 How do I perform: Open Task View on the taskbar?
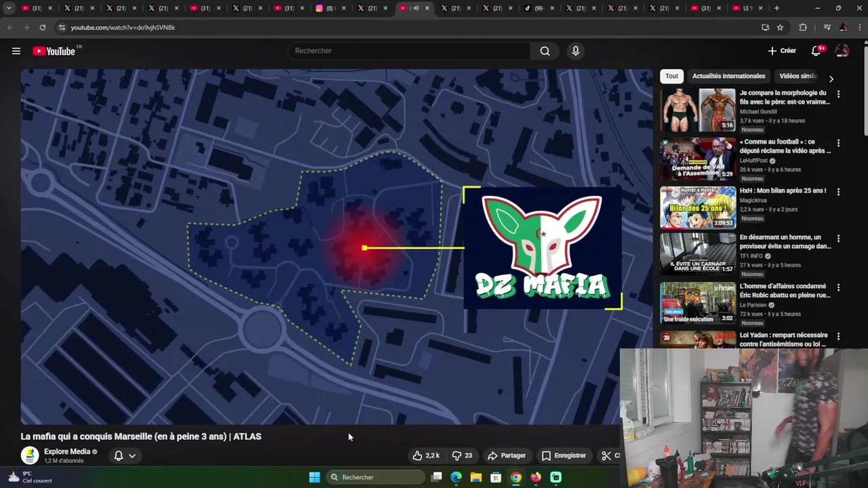pyautogui.click(x=437, y=477)
